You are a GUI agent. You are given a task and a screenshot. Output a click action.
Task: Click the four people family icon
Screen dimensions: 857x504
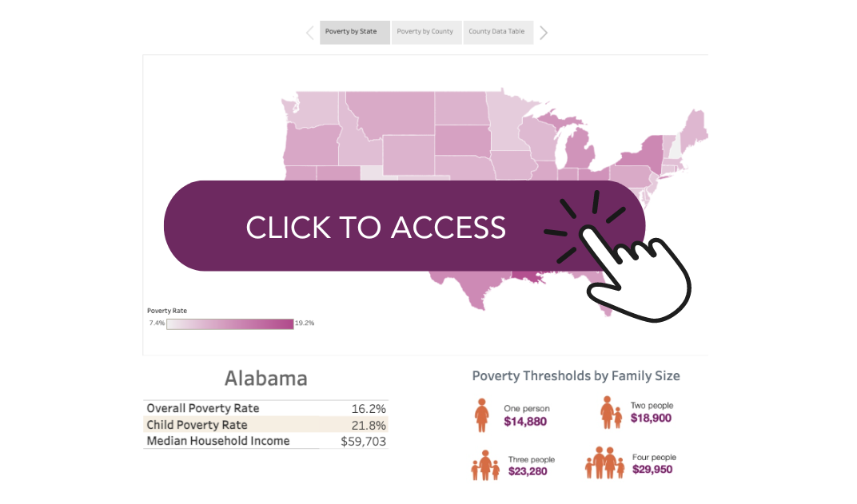[606, 462]
